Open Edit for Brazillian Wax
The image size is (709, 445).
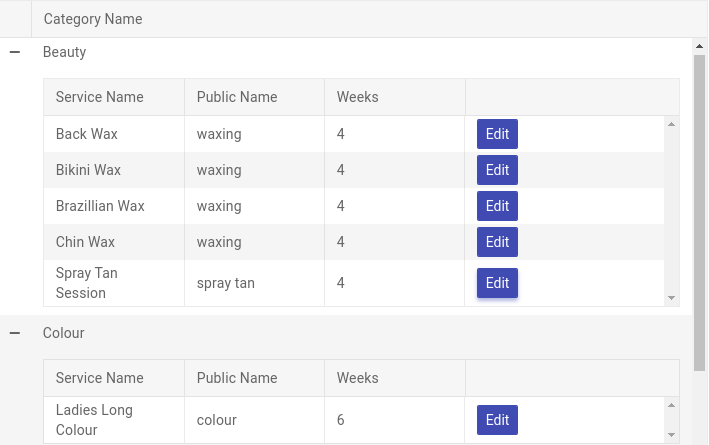click(497, 206)
